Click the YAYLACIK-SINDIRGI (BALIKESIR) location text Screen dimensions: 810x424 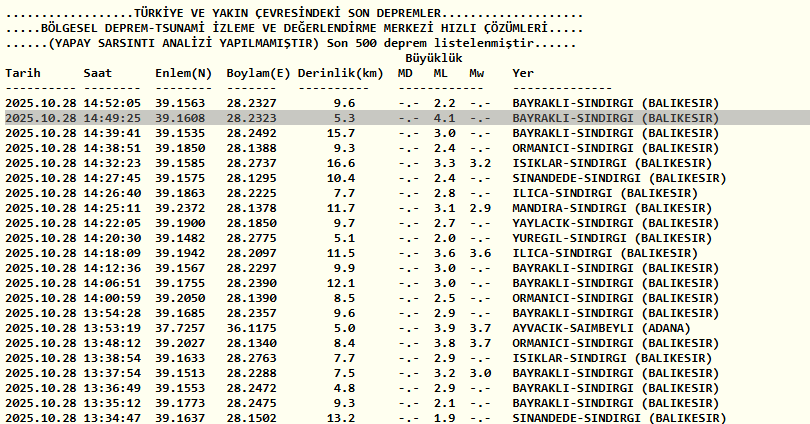[616, 224]
